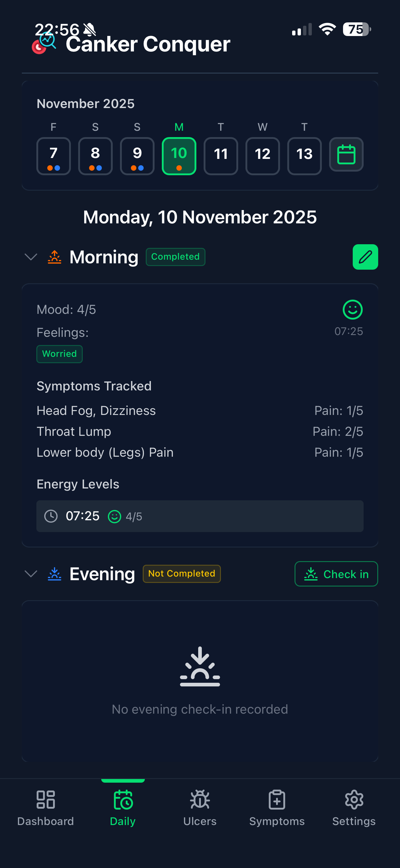
Task: Switch to the Daily tab
Action: 122,807
